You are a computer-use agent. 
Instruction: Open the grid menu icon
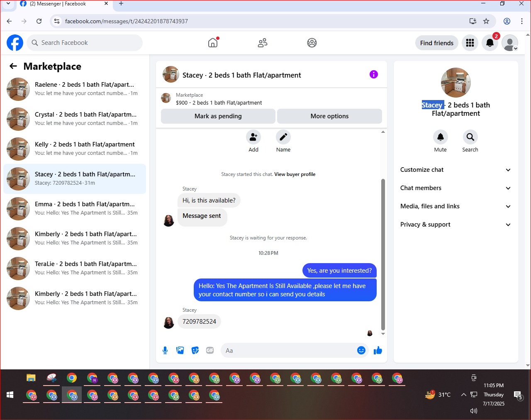tap(470, 43)
